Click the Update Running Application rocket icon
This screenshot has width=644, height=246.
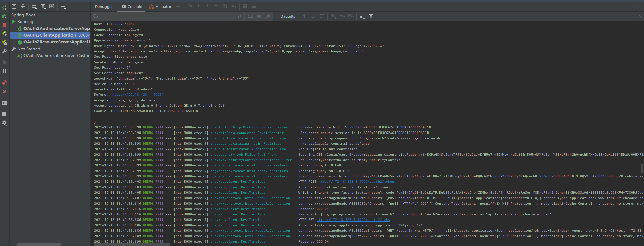[4, 33]
